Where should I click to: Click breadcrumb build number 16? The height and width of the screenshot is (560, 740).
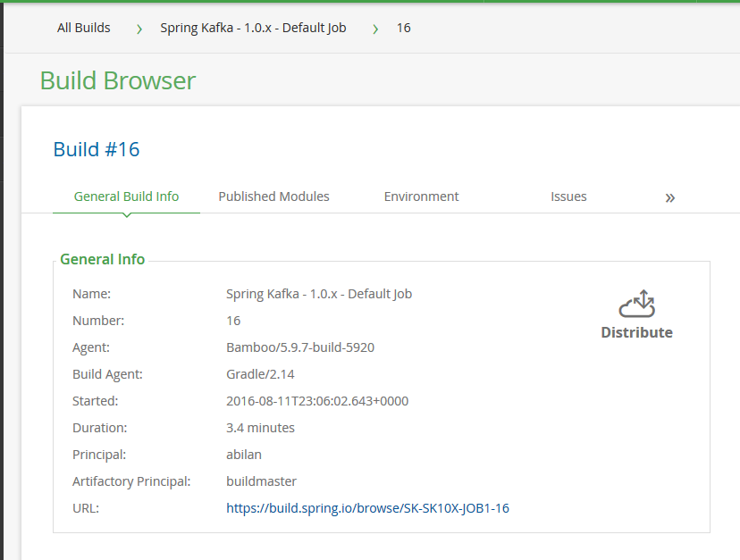click(x=403, y=28)
